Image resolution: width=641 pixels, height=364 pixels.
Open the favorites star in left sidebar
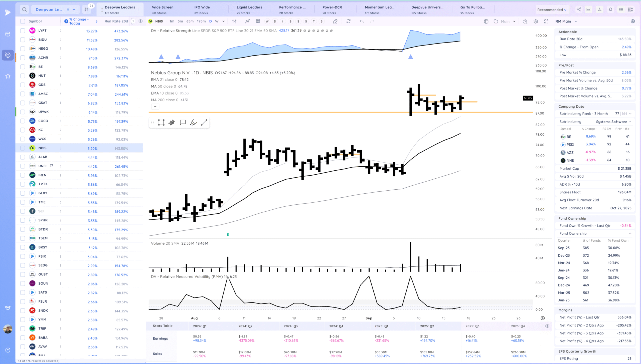click(x=8, y=76)
